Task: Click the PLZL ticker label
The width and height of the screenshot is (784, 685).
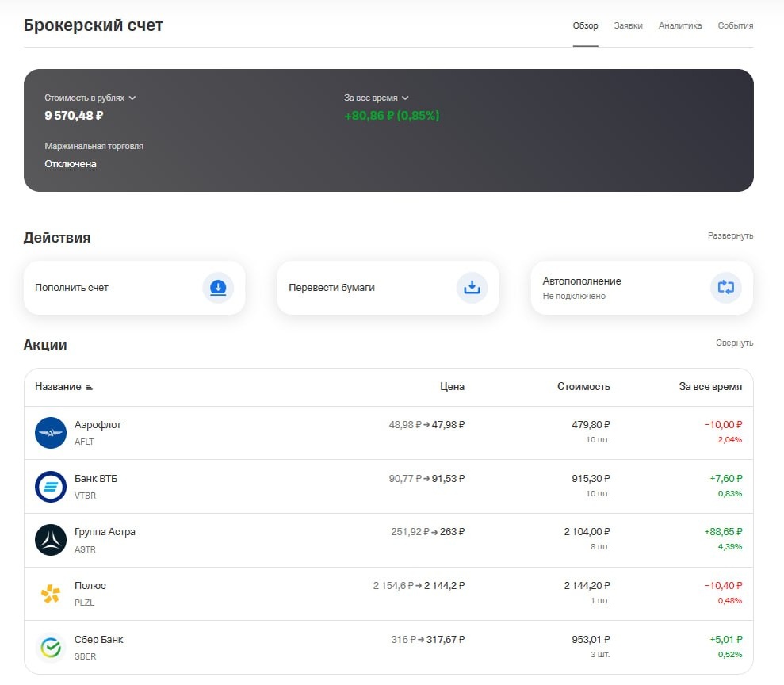Action: click(84, 603)
